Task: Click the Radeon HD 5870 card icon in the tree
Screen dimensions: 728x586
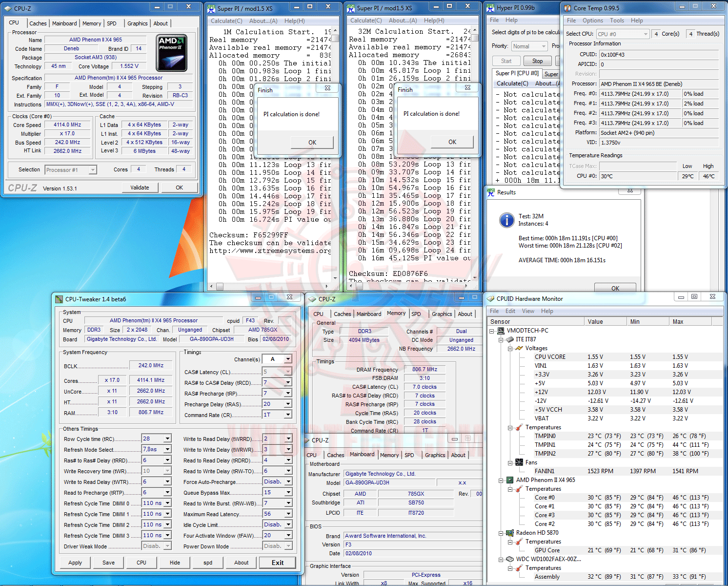Action: click(510, 533)
